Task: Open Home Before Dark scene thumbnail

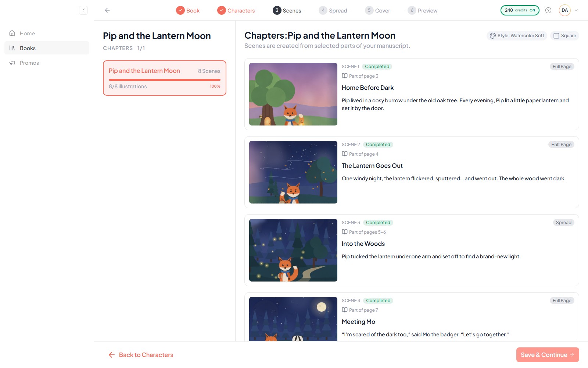Action: click(293, 94)
